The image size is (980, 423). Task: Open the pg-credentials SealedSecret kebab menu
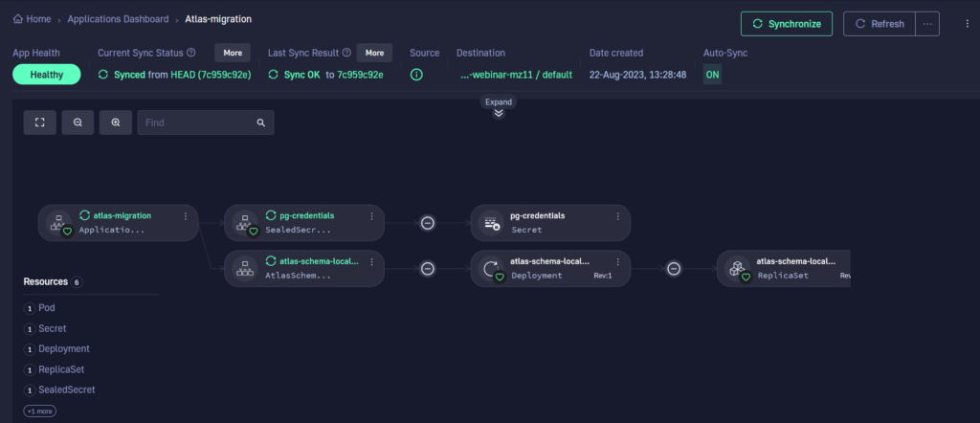pos(372,216)
